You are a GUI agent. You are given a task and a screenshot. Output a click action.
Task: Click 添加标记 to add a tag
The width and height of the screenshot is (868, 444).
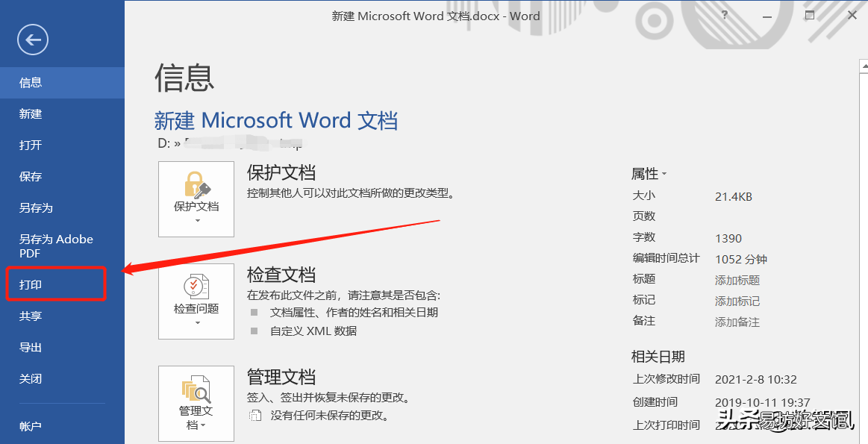tap(737, 301)
